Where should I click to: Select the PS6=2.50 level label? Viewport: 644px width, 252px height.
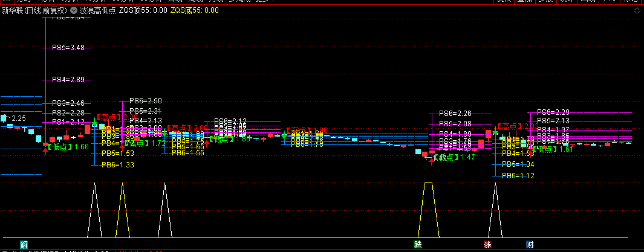pyautogui.click(x=145, y=100)
